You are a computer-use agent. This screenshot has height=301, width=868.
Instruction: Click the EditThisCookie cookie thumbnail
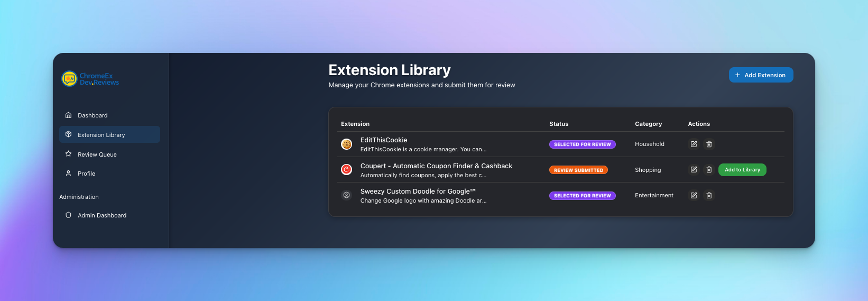(x=347, y=144)
